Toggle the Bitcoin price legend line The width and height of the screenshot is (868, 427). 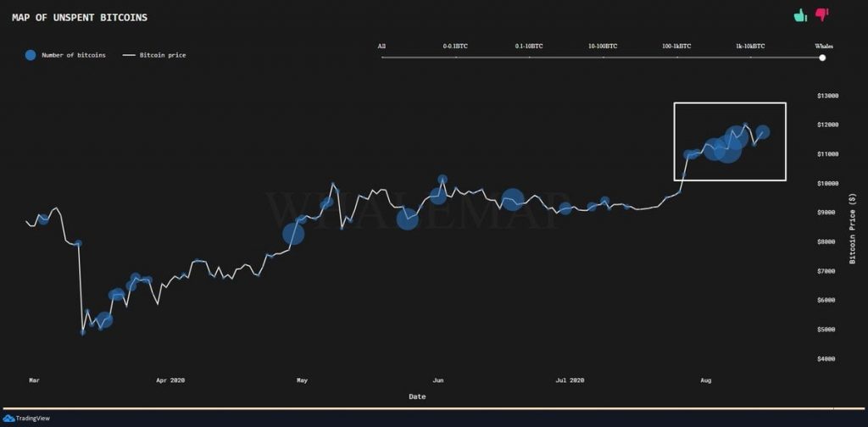(154, 55)
